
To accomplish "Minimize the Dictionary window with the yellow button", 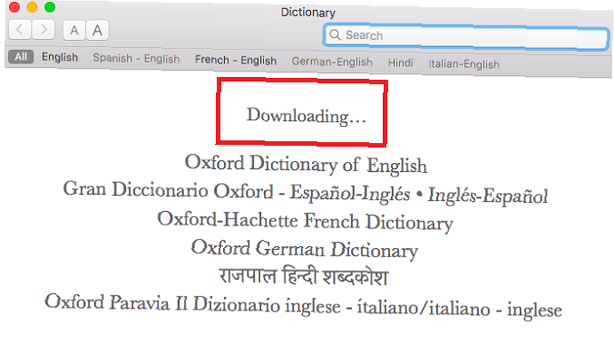I will coord(32,7).
